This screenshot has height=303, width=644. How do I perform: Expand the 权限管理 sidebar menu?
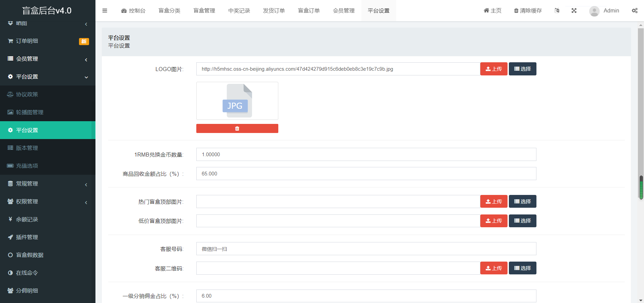tap(47, 202)
